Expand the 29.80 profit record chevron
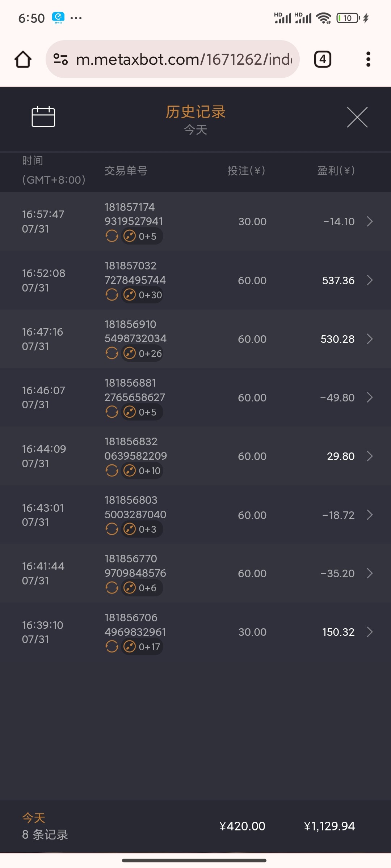The image size is (391, 868). (x=370, y=456)
